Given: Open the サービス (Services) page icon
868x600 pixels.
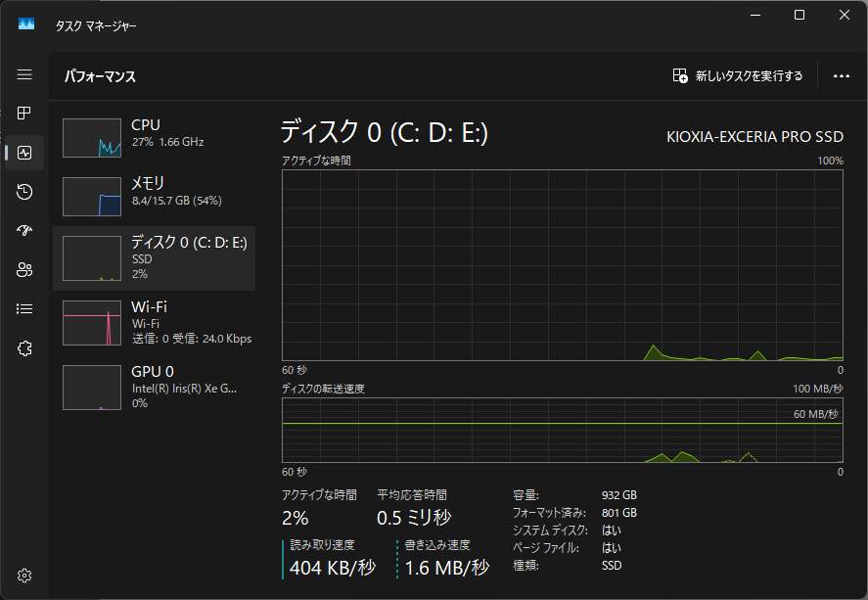Looking at the screenshot, I should [24, 347].
